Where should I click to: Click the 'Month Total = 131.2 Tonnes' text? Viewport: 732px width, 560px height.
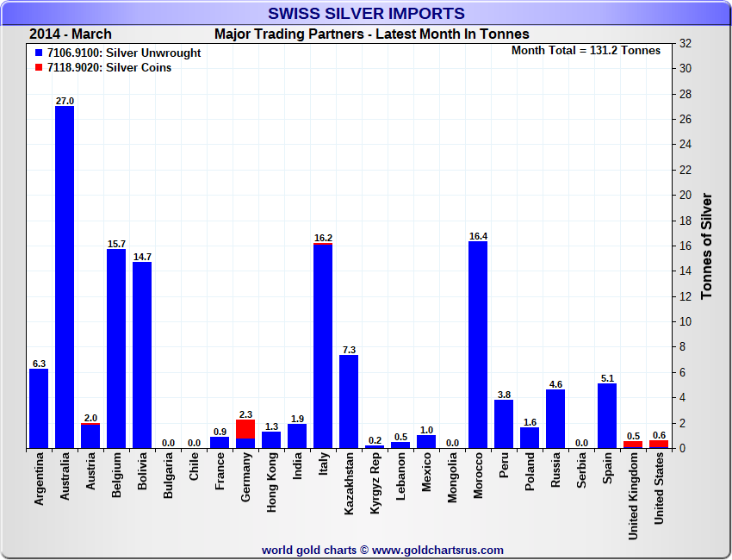pyautogui.click(x=586, y=51)
